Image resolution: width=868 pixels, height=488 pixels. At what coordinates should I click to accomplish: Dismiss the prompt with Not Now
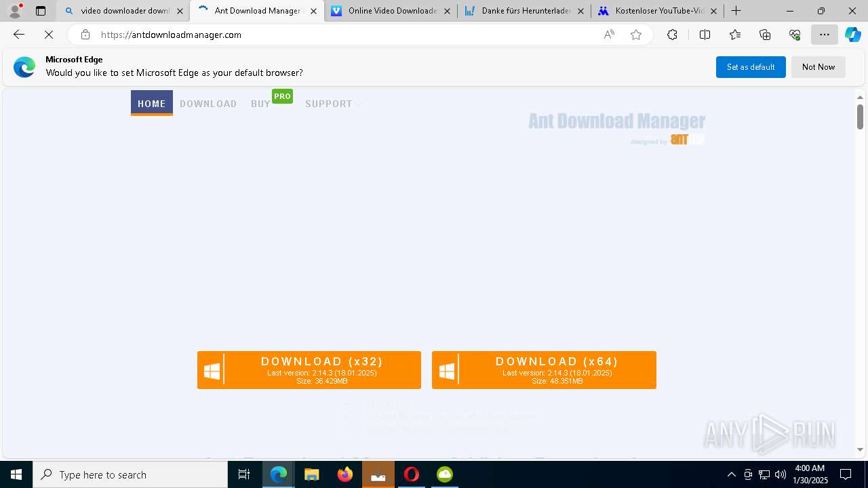point(818,67)
